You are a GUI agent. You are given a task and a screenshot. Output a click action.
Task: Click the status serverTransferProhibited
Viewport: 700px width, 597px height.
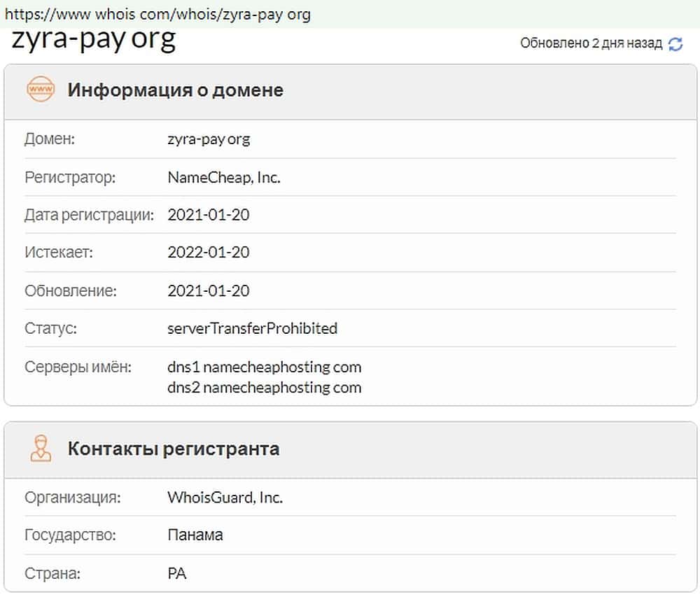pos(253,328)
